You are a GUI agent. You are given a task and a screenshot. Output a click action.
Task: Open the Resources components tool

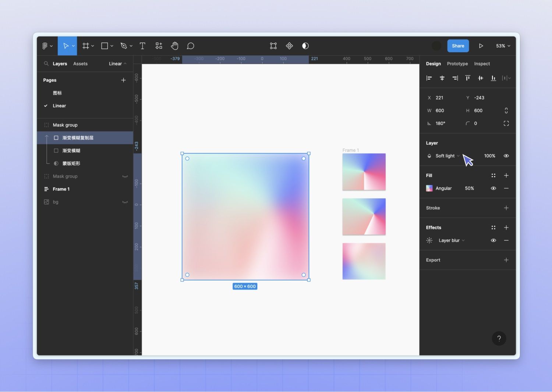click(159, 46)
